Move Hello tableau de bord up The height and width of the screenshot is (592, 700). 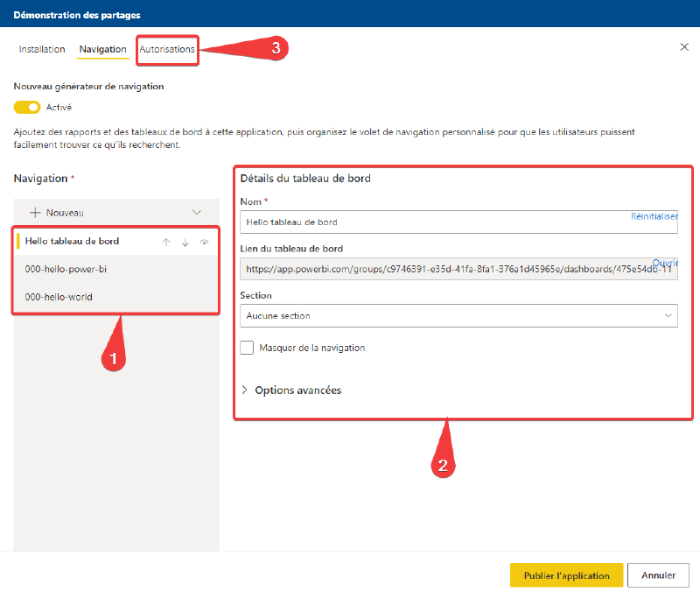tap(166, 243)
